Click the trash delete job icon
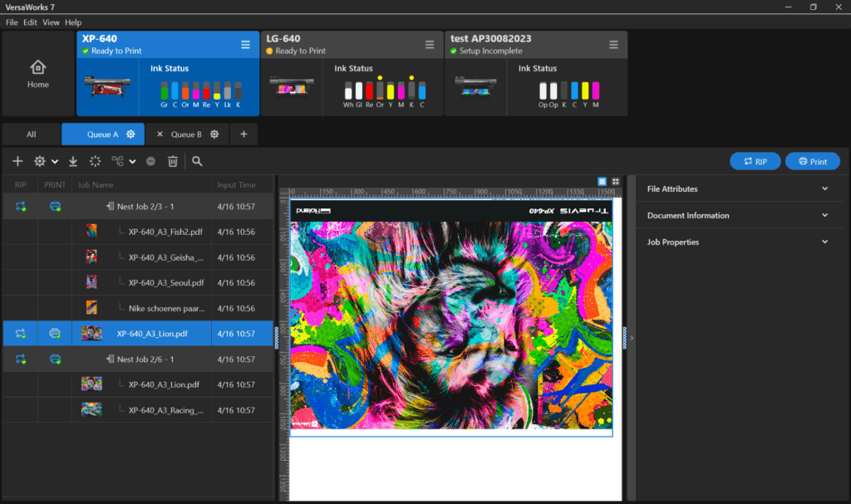Image resolution: width=851 pixels, height=504 pixels. pos(173,161)
